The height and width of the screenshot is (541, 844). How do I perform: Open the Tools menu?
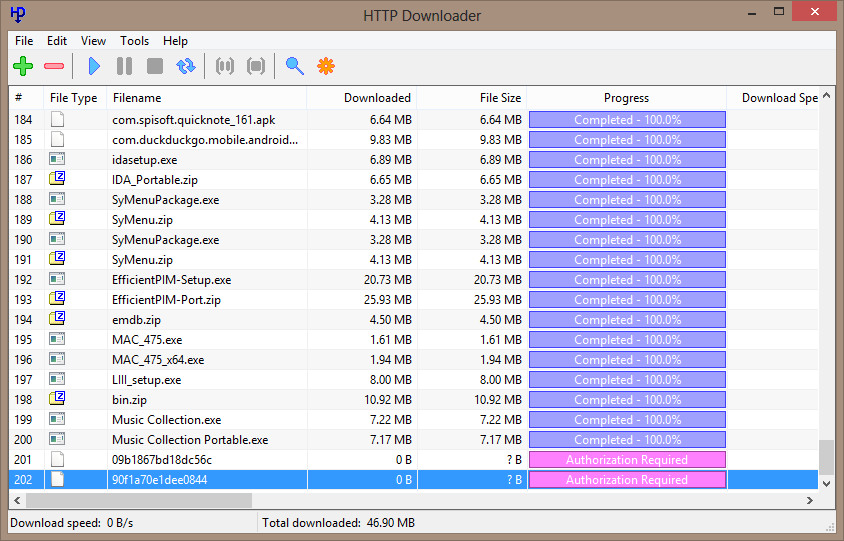(x=135, y=41)
